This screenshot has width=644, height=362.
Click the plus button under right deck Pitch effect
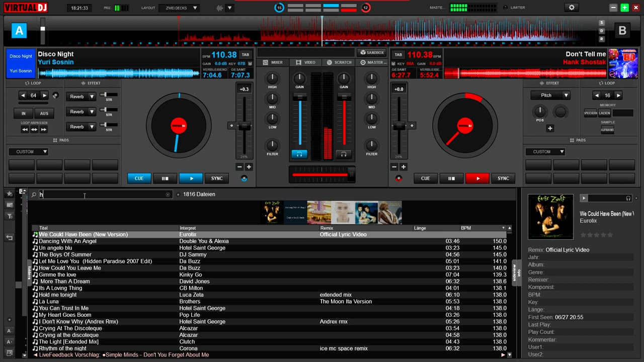[x=550, y=128]
